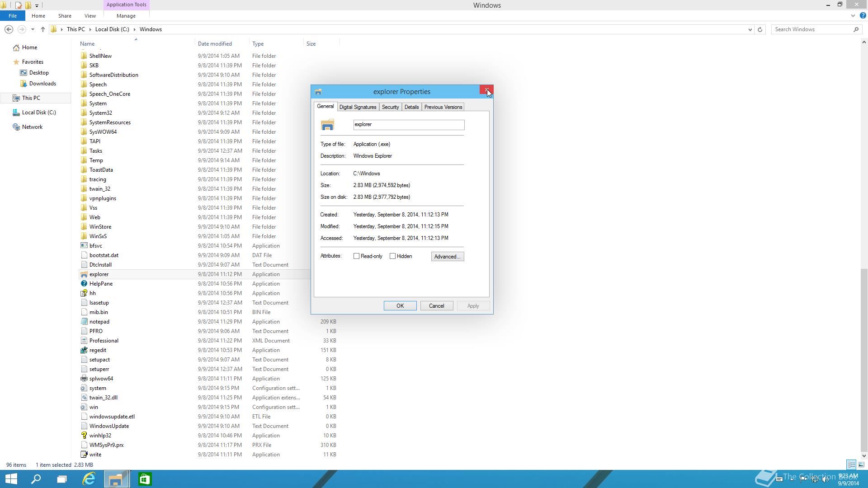This screenshot has width=868, height=488.
Task: Click the splwow64 printer icon
Action: pyautogui.click(x=84, y=379)
